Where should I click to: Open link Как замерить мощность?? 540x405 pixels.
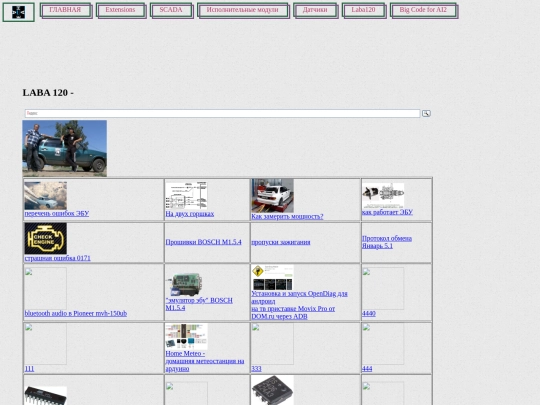[287, 216]
